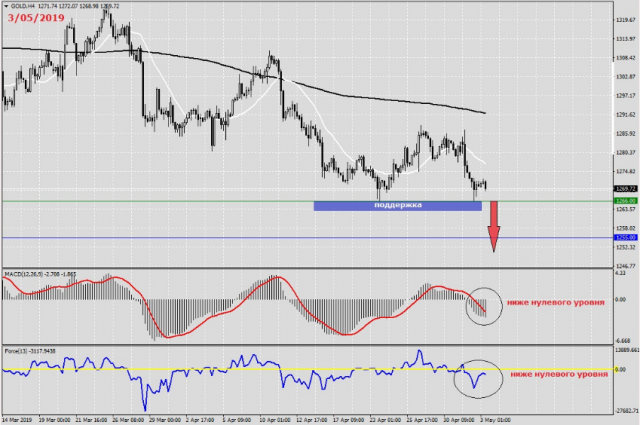The width and height of the screenshot is (640, 425).
Task: Click the 14 Mar 2019 time axis label
Action: pos(18,418)
